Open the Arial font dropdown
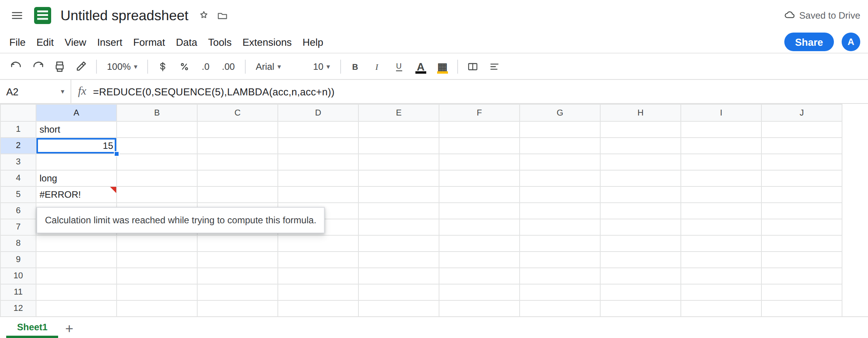 click(269, 67)
